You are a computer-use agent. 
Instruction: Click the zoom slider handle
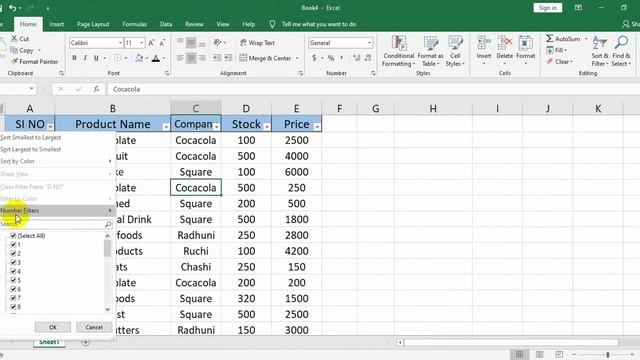point(608,355)
